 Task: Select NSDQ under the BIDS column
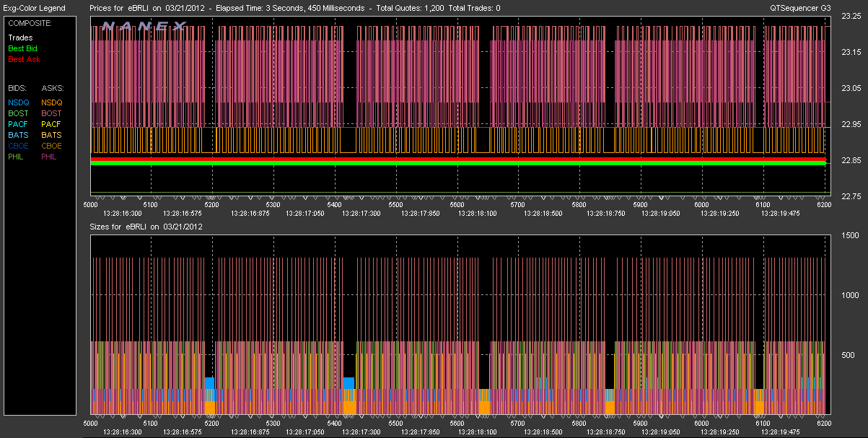(x=18, y=102)
